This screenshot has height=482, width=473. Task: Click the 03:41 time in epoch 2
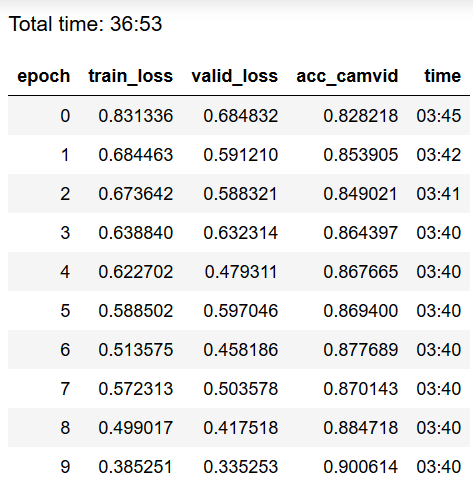(438, 194)
